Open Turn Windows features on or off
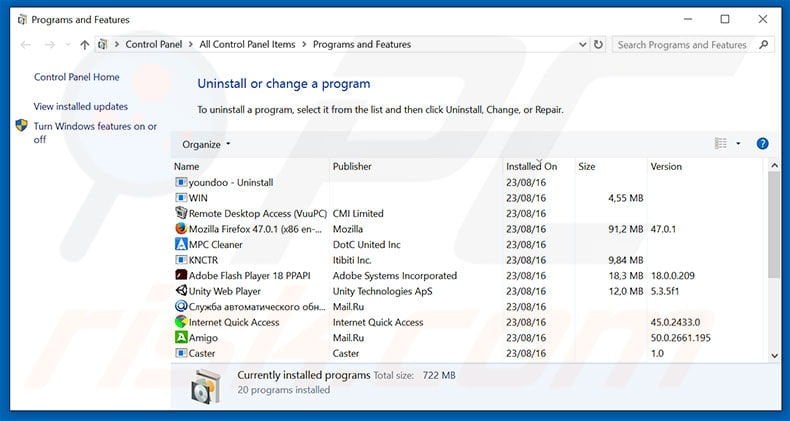 [x=95, y=132]
